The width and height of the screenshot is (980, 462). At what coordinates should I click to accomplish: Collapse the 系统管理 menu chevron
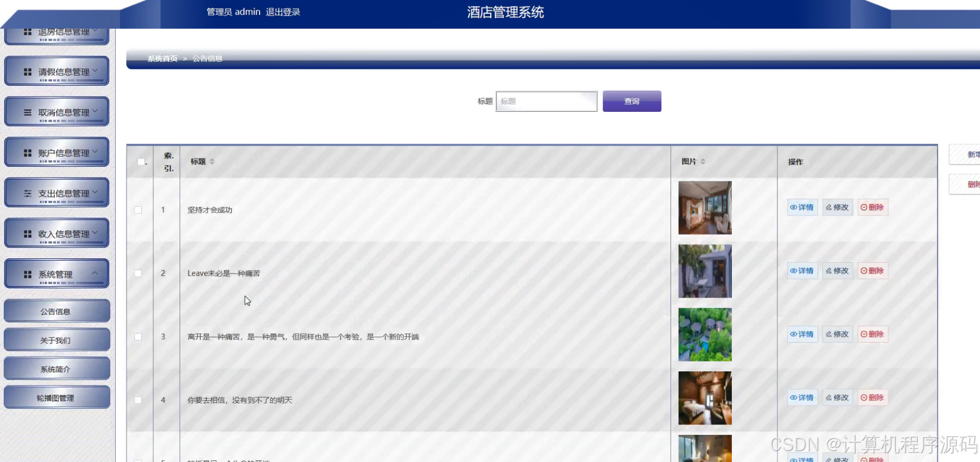click(x=95, y=274)
